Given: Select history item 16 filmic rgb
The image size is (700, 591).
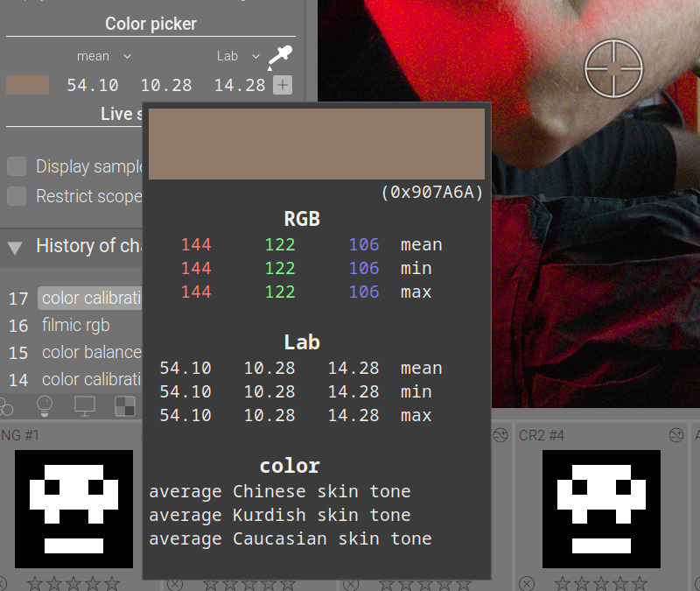Looking at the screenshot, I should [76, 325].
